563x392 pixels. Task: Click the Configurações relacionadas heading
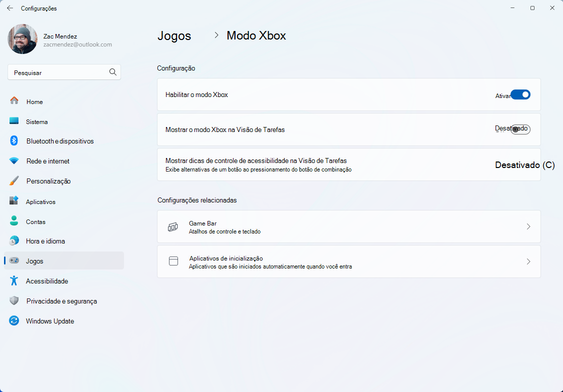197,200
